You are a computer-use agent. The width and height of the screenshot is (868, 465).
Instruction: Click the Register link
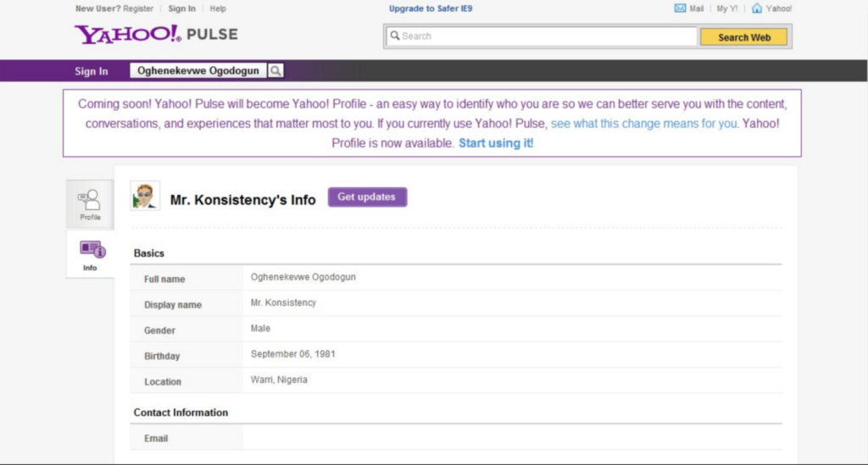point(138,8)
